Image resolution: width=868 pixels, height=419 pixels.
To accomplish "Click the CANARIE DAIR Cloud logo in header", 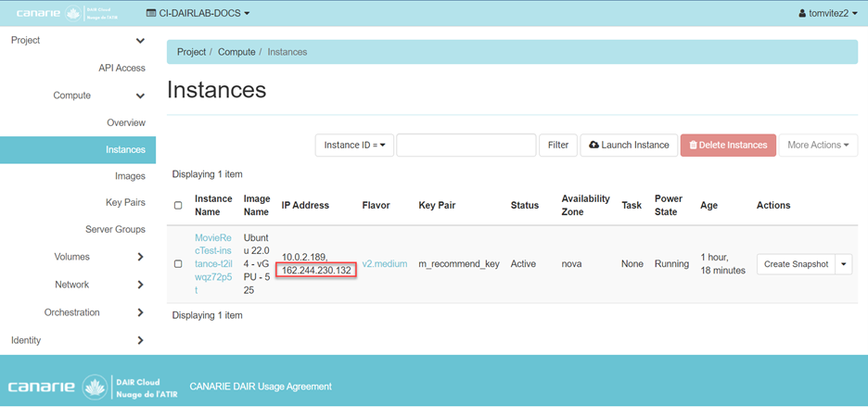I will coord(71,14).
